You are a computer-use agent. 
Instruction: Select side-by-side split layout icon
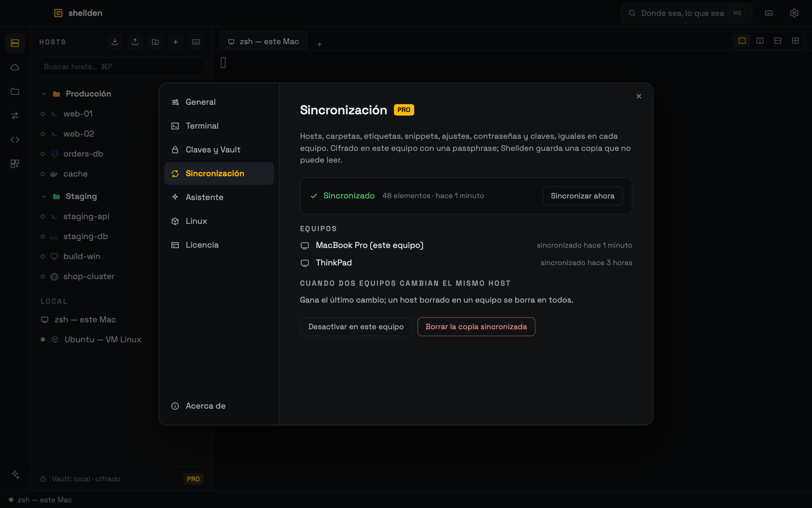click(760, 41)
